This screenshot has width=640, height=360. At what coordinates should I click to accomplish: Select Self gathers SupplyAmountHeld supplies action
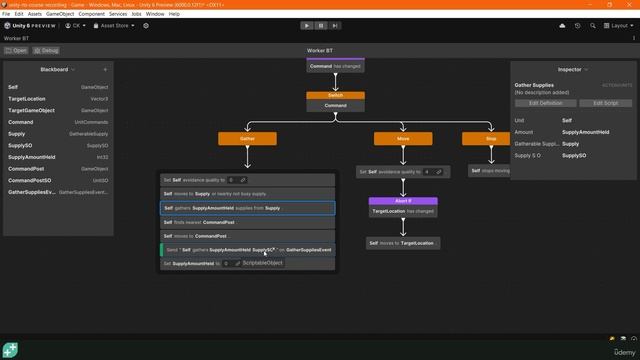pyautogui.click(x=247, y=208)
